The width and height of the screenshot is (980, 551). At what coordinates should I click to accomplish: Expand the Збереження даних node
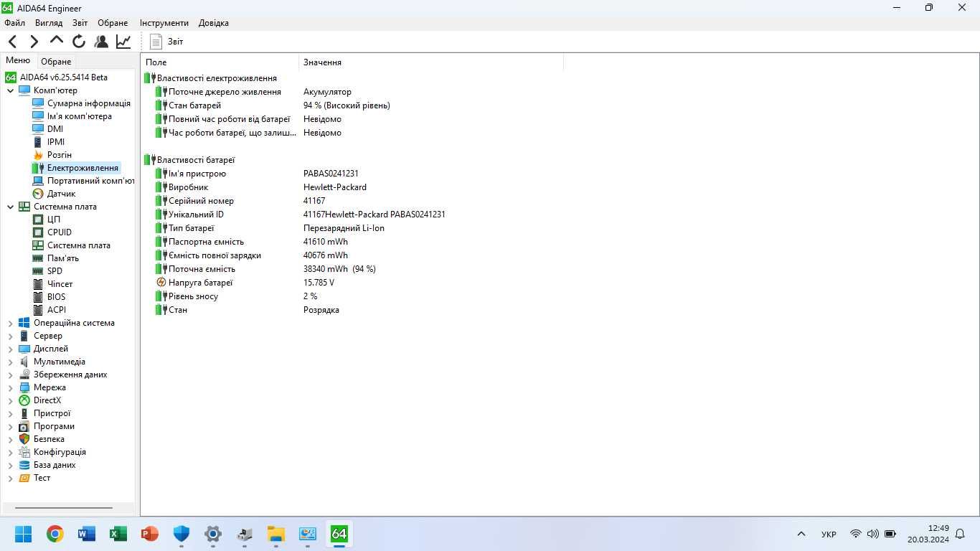11,375
